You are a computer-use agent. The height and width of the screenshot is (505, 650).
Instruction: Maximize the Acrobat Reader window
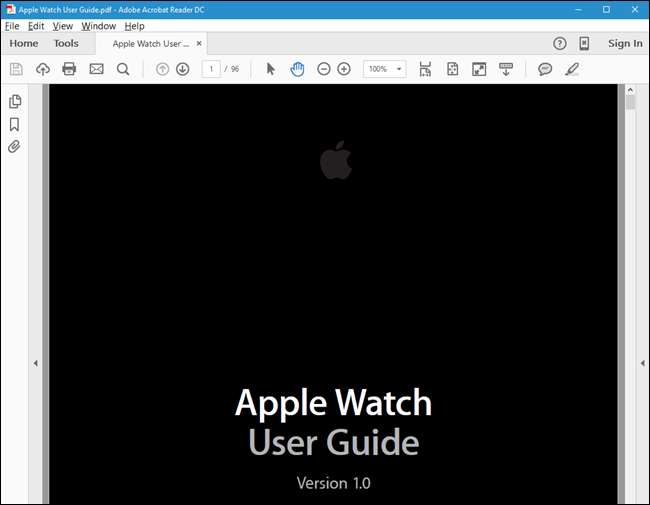(606, 10)
